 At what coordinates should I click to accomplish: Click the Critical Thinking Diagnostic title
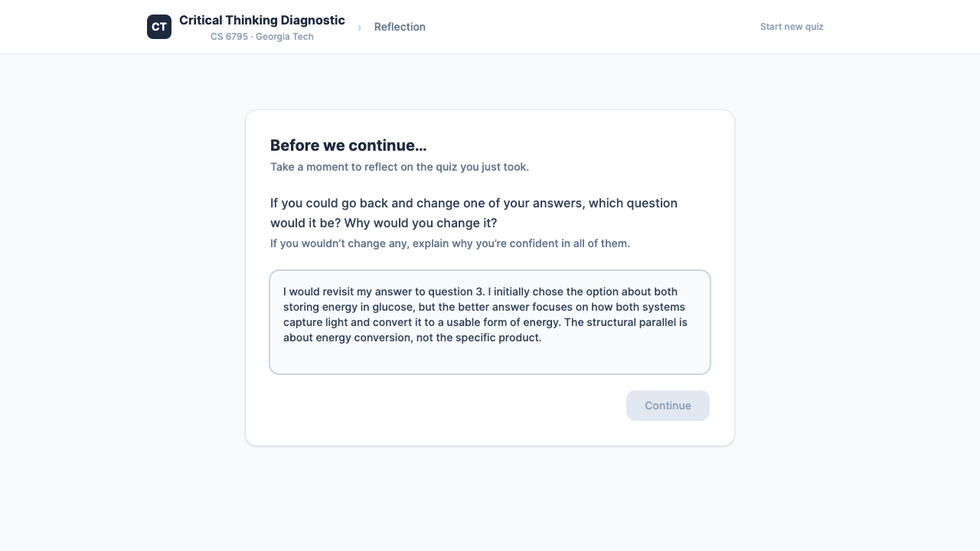pyautogui.click(x=262, y=21)
